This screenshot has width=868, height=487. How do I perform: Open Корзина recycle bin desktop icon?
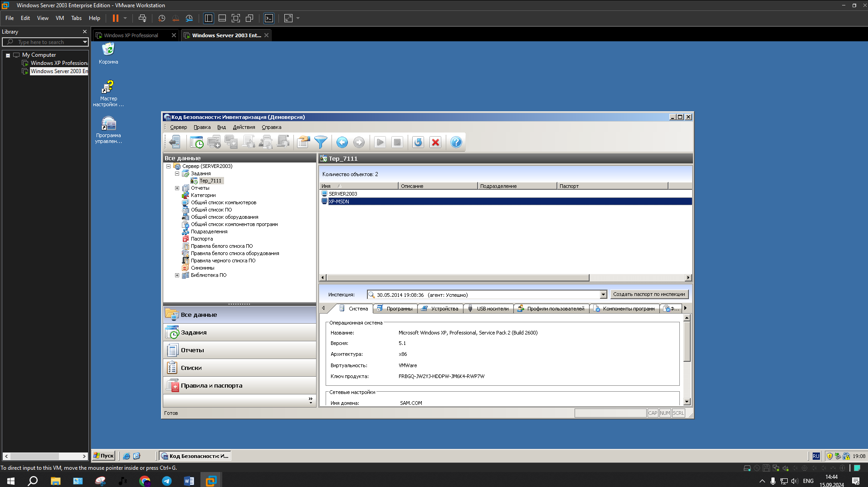108,53
